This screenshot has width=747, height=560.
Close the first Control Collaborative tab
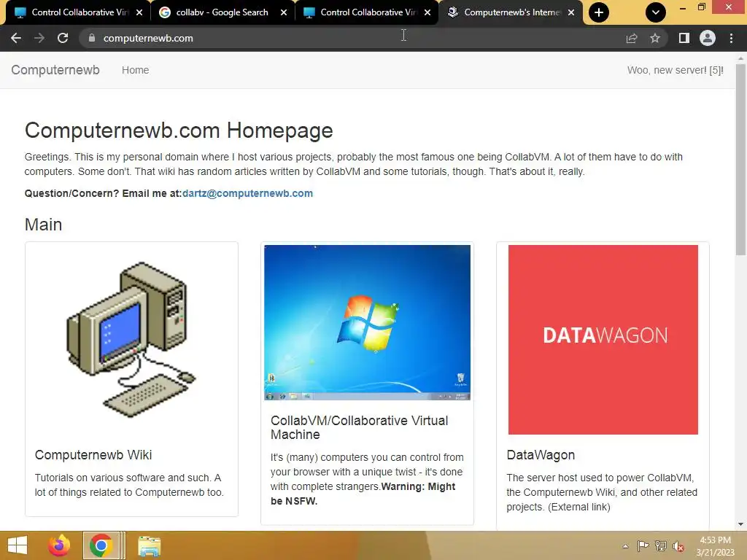139,12
